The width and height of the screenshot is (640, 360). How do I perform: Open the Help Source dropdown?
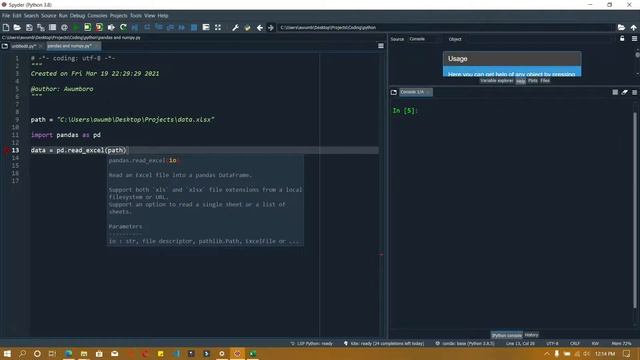coord(424,39)
